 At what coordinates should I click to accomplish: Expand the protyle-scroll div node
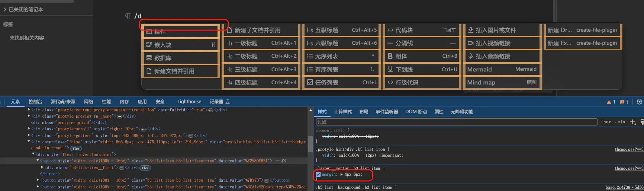point(29,129)
